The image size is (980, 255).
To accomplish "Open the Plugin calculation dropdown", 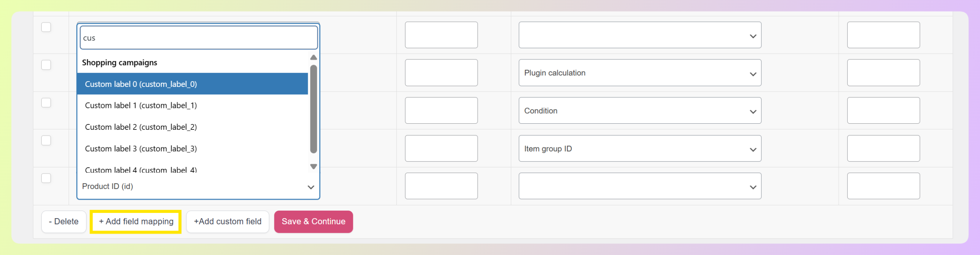I will click(639, 73).
